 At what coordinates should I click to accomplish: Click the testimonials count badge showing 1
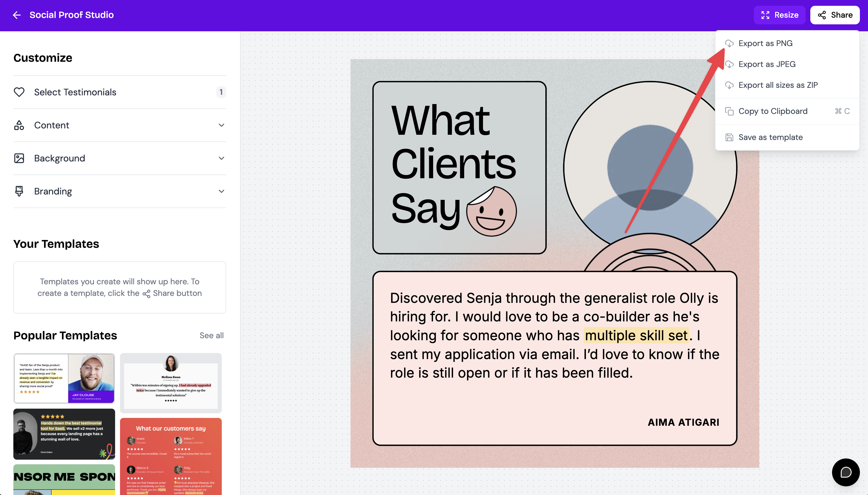pyautogui.click(x=221, y=92)
